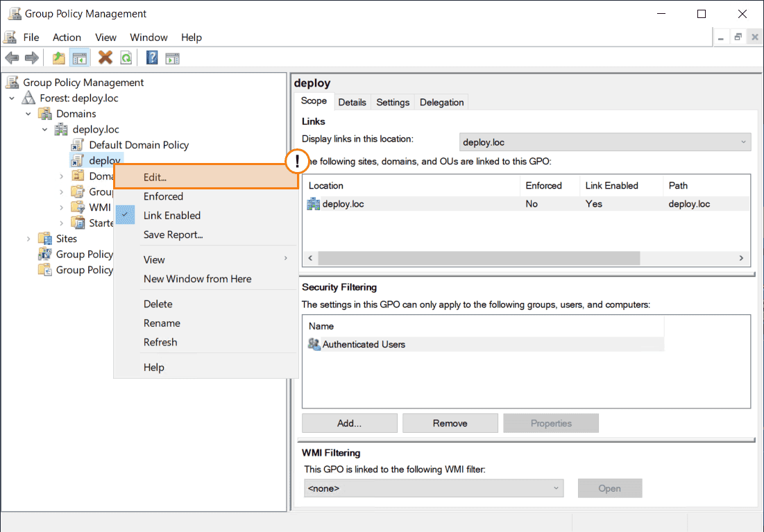Open the Window menu
The height and width of the screenshot is (532, 764).
(x=148, y=37)
